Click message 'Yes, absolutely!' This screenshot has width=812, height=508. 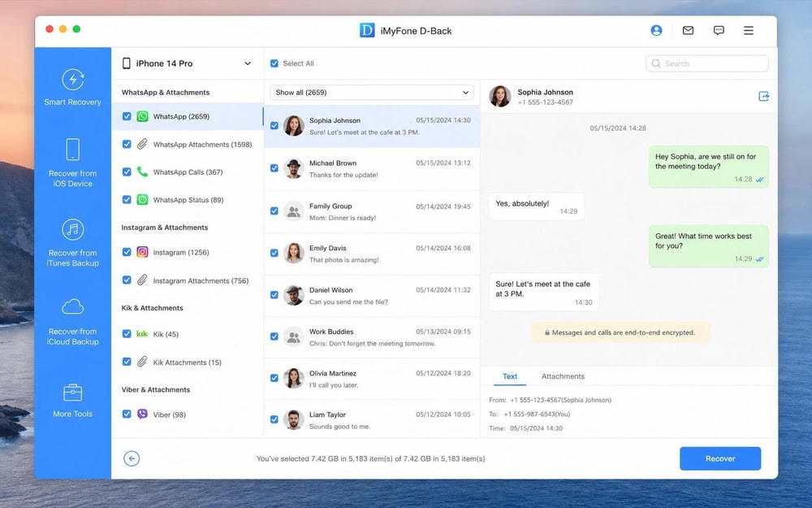[x=537, y=206]
